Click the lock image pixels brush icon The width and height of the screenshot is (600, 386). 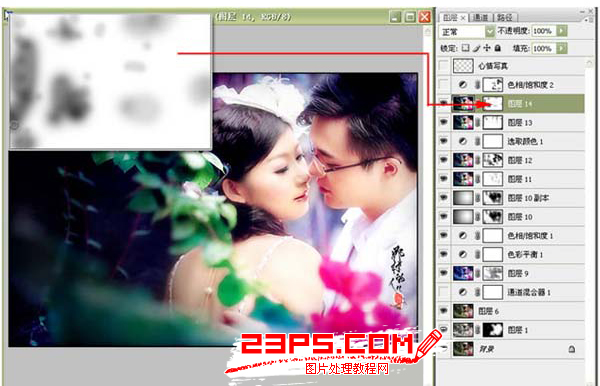476,48
